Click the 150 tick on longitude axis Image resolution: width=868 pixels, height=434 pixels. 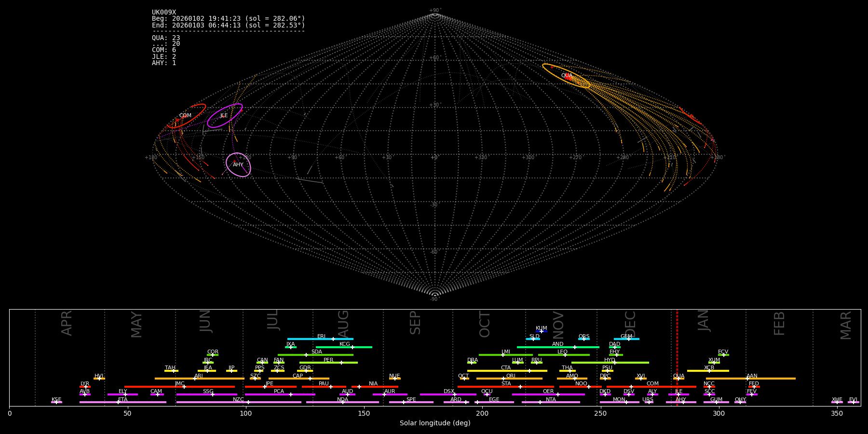click(x=364, y=413)
